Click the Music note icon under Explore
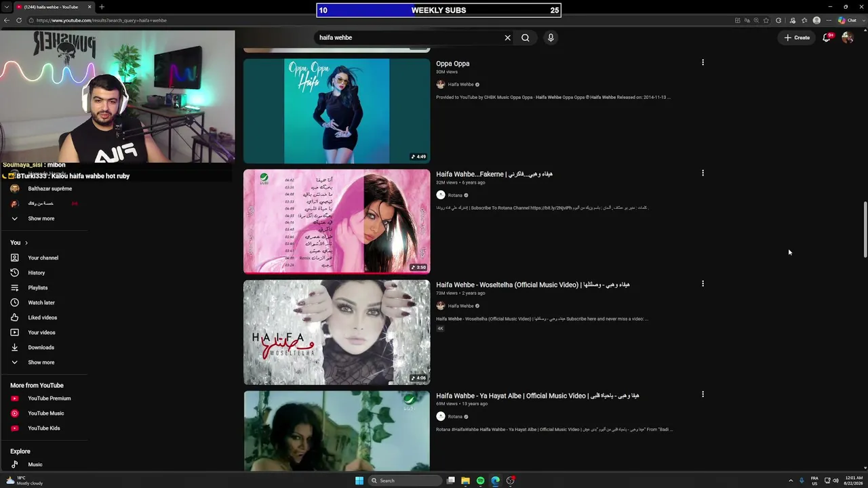 [14, 464]
